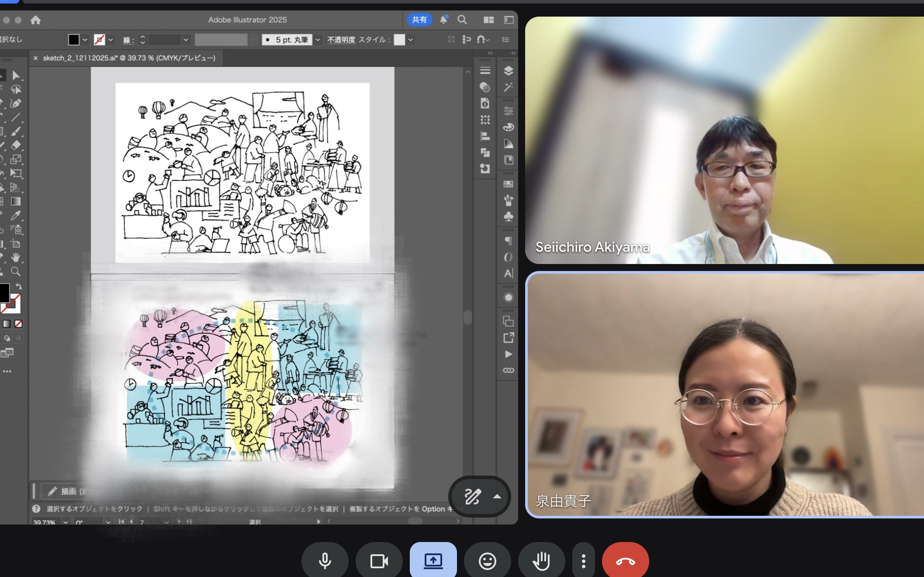Expand the 5 pt. 丸筆 brush dropdown
The image size is (924, 577).
click(x=318, y=40)
